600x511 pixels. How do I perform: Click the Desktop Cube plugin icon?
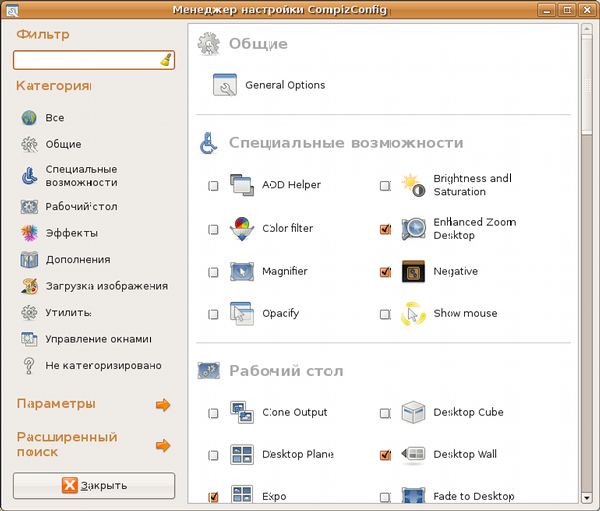pos(413,412)
